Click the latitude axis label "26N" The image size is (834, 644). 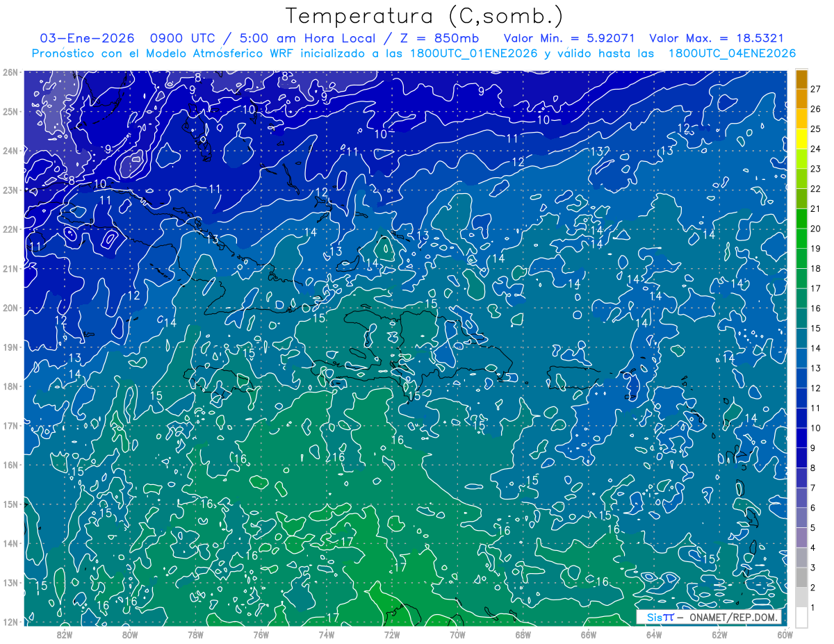click(10, 72)
